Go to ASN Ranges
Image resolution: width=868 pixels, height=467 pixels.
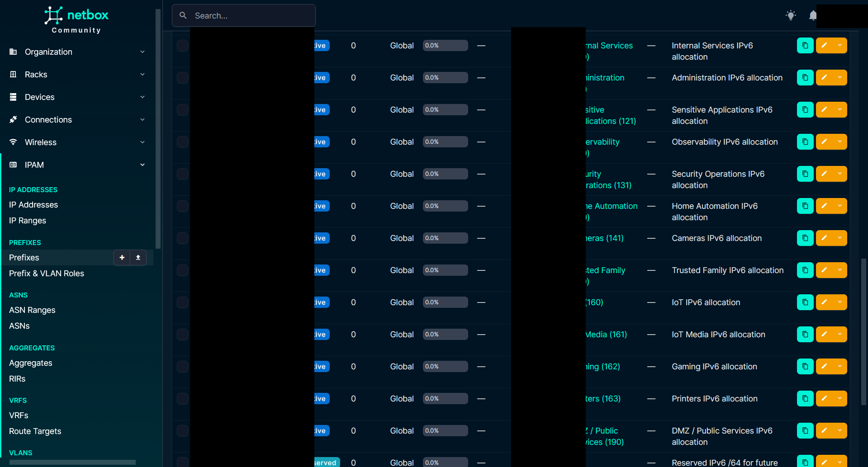click(32, 310)
